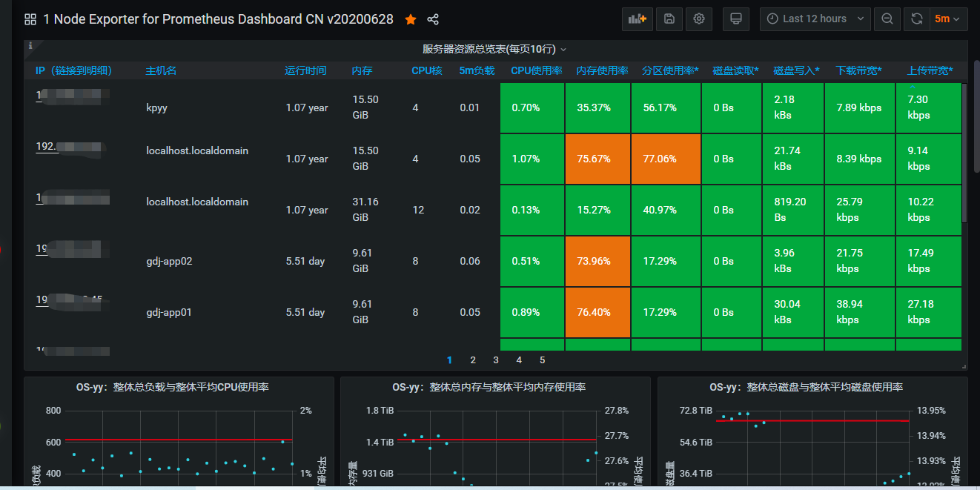Mark dashboard as favorite with star icon

tap(411, 19)
